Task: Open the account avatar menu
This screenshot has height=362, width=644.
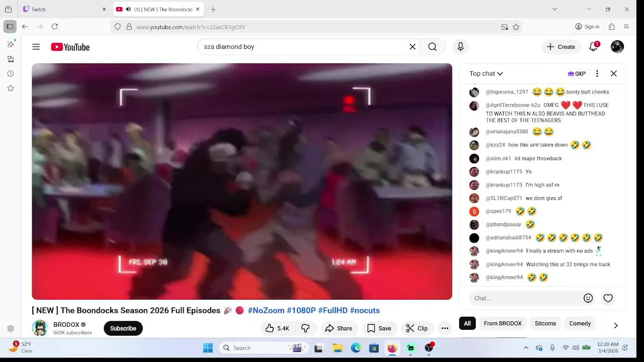Action: coord(617,47)
